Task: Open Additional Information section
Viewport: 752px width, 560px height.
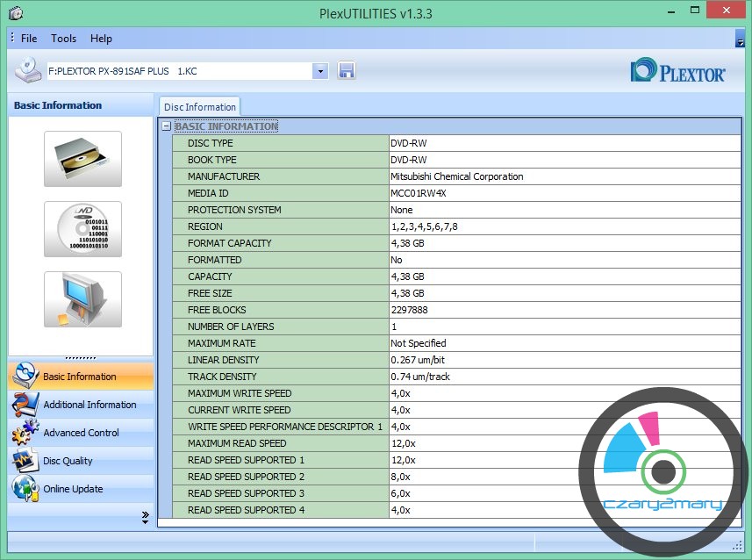Action: (x=90, y=405)
